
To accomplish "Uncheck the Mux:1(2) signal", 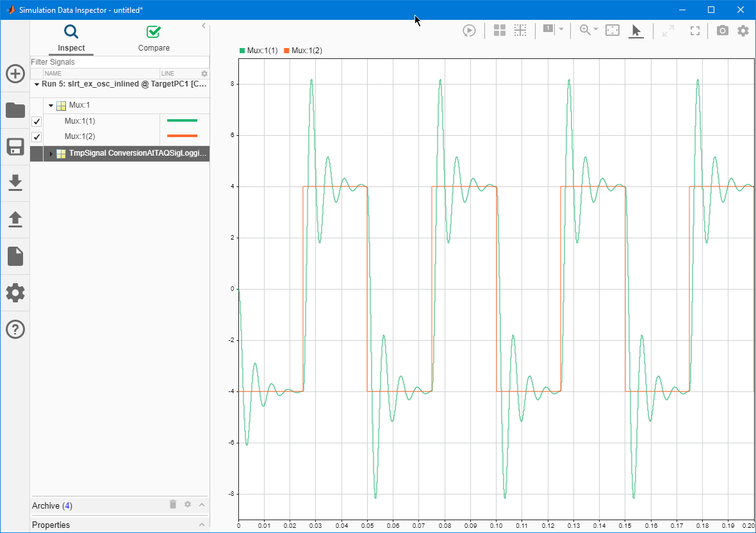I will (x=37, y=136).
